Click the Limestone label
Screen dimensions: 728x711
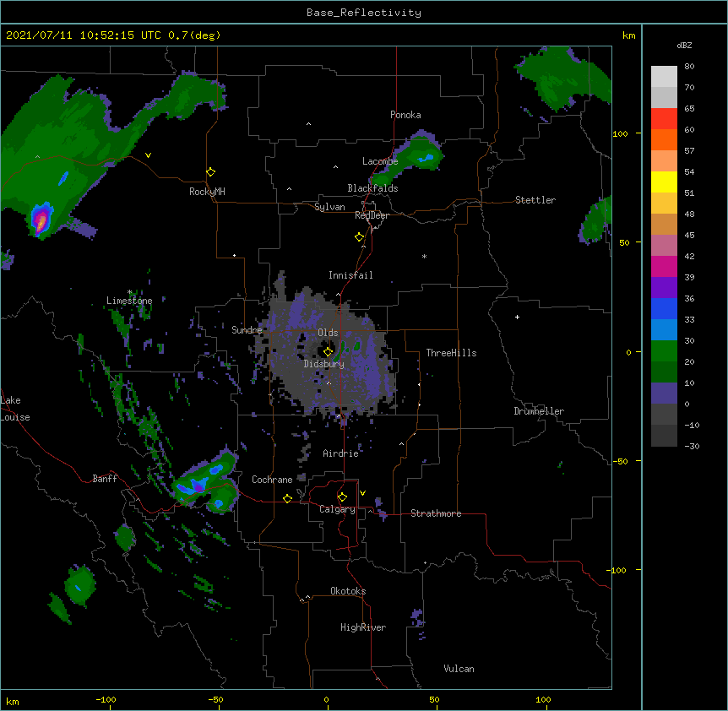click(x=129, y=301)
